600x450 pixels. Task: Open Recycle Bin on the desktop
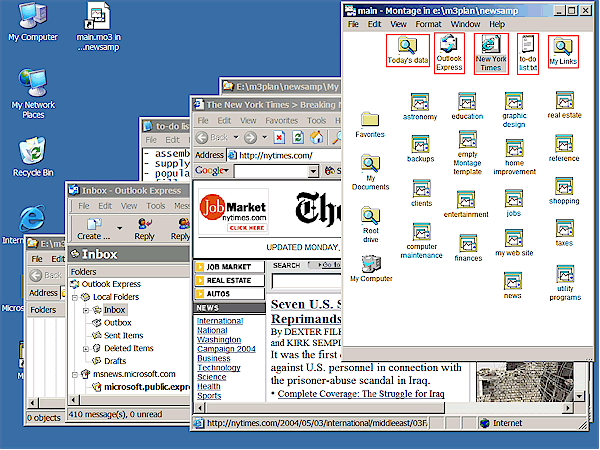[33, 157]
